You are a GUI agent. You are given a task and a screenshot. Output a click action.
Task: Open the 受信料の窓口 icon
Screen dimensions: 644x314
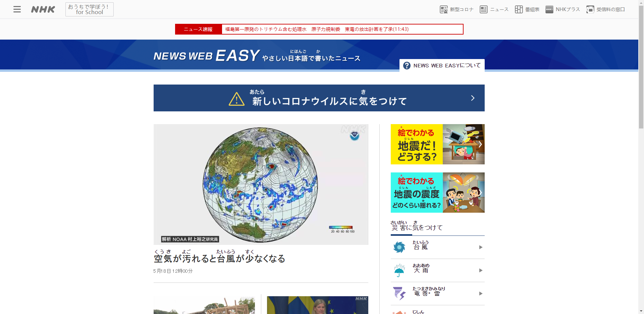point(590,9)
